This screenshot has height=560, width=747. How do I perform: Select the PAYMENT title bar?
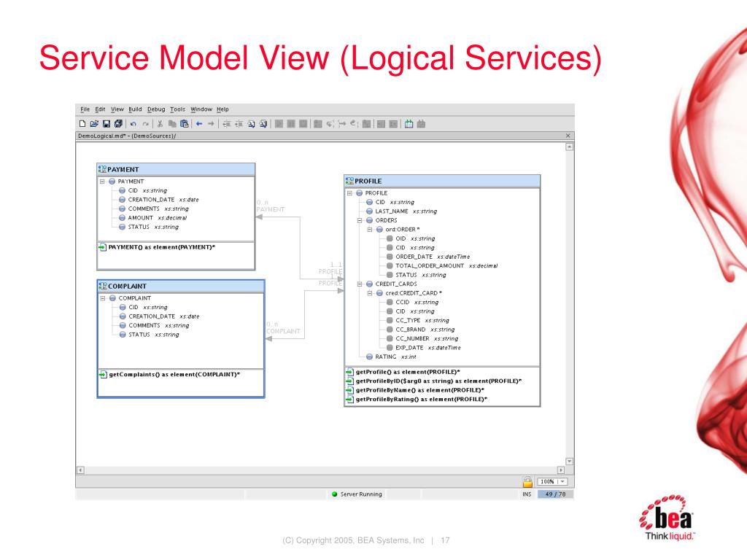[x=176, y=169]
